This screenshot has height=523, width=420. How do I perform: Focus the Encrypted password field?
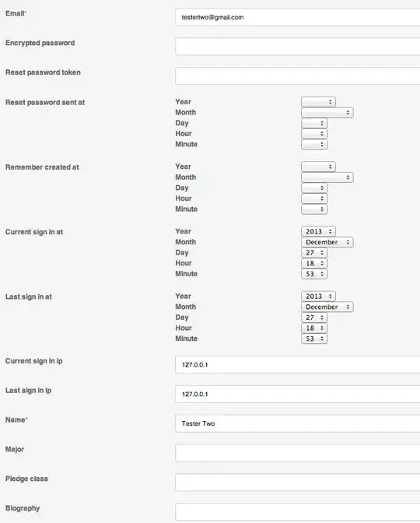coord(297,47)
